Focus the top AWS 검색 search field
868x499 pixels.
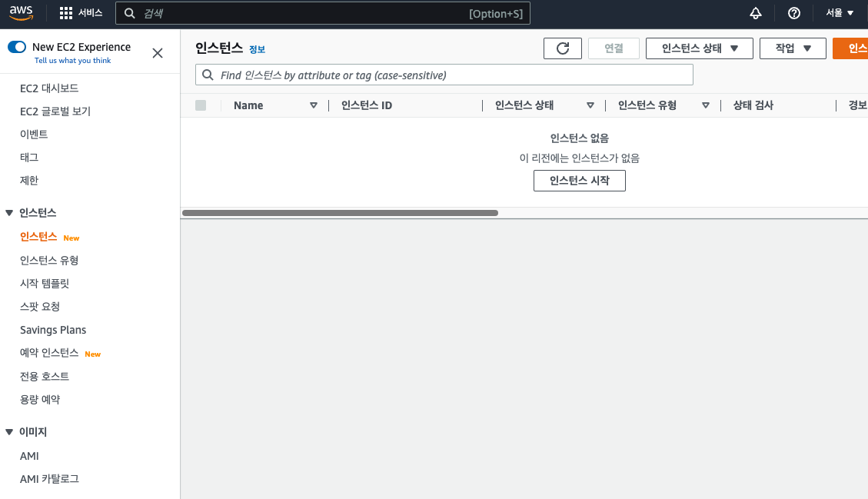pyautogui.click(x=322, y=13)
